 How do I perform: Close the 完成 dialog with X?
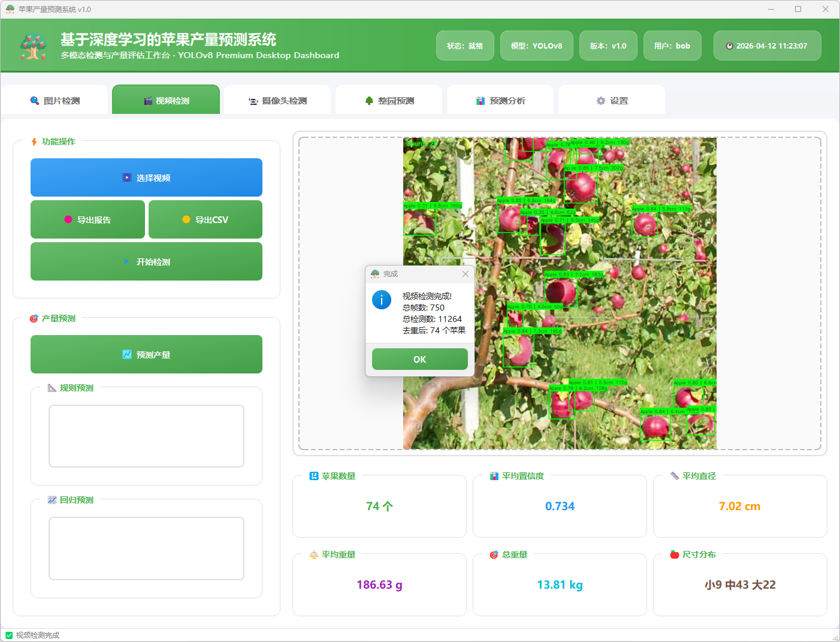click(x=466, y=274)
